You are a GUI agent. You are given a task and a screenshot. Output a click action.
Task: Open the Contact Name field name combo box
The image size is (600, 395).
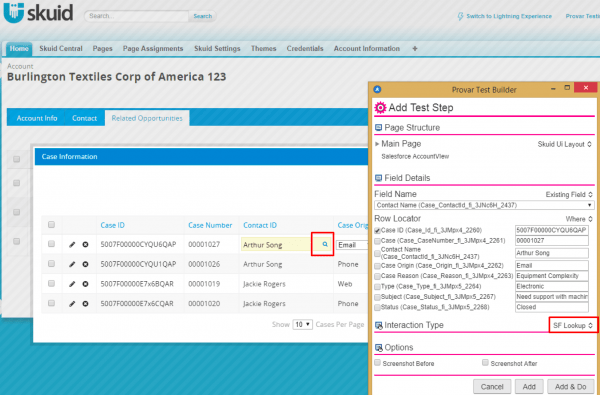point(484,205)
